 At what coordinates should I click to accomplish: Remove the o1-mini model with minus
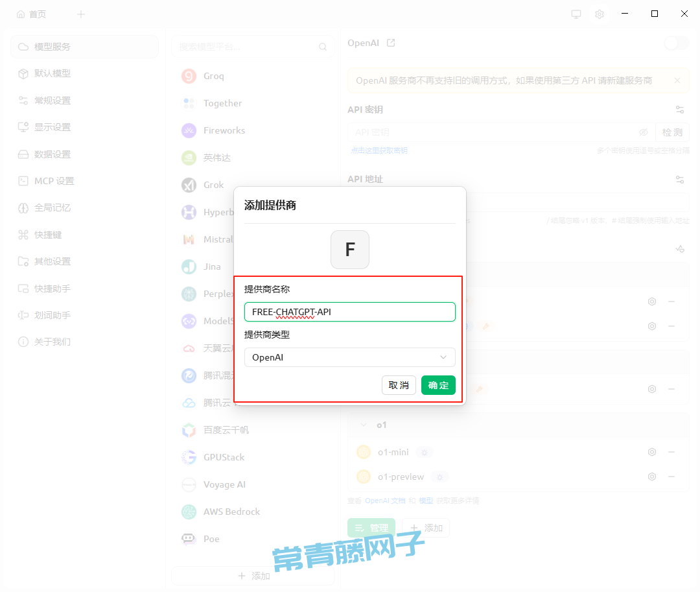tap(671, 452)
